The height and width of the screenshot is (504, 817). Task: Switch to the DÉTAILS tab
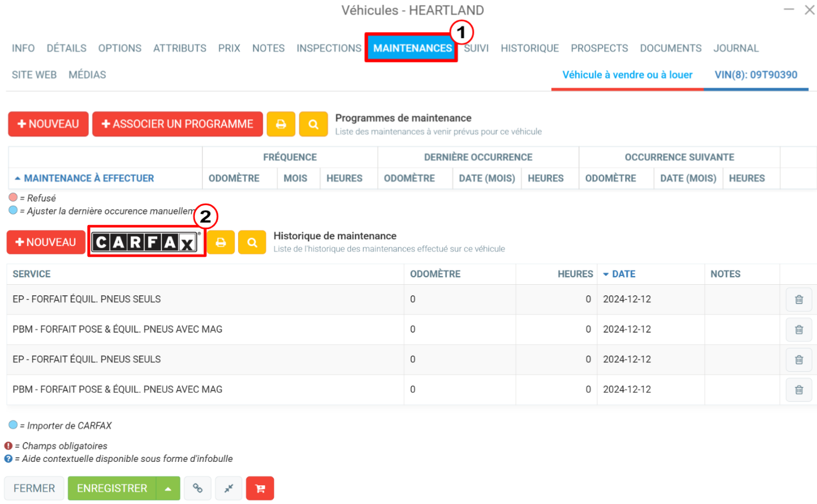tap(67, 48)
